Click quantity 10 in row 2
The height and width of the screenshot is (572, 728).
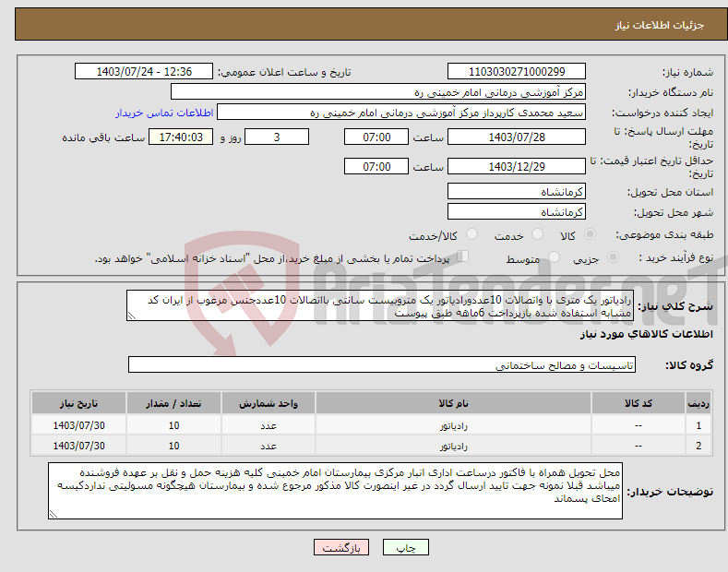click(173, 447)
